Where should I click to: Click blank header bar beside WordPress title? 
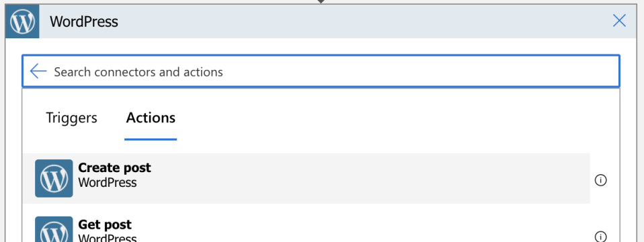click(x=362, y=22)
